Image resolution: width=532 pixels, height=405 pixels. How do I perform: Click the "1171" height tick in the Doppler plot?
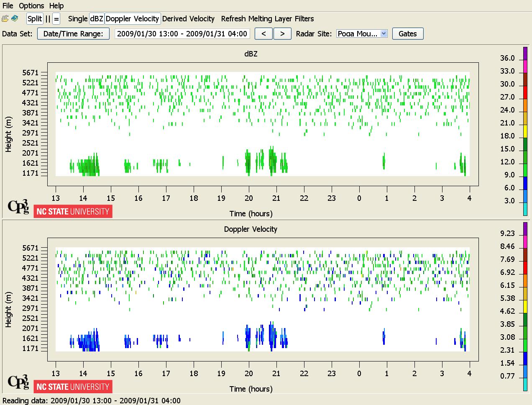[30, 349]
